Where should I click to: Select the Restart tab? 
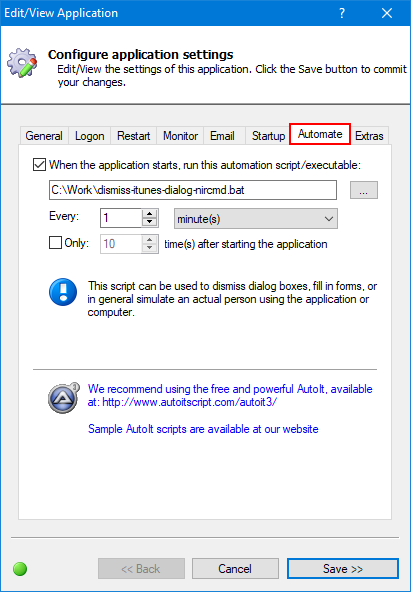(x=134, y=136)
